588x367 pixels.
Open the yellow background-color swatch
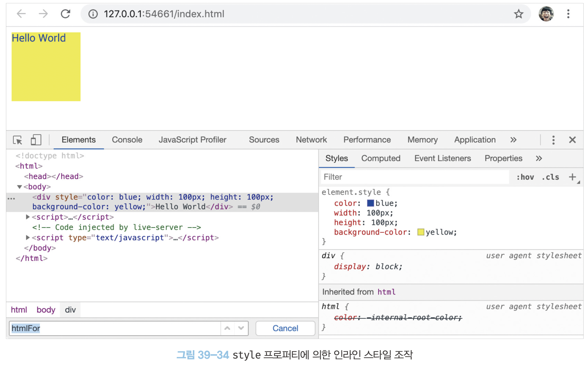click(x=421, y=232)
